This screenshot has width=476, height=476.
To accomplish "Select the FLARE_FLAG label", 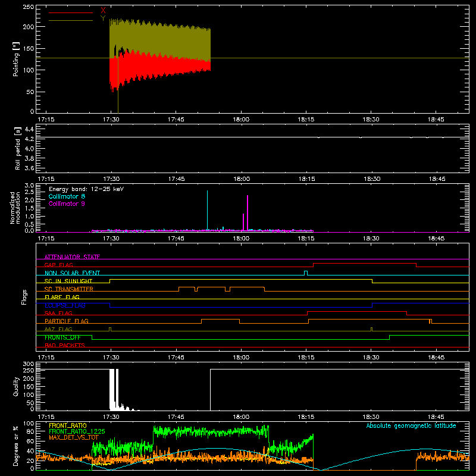I will pyautogui.click(x=62, y=297).
